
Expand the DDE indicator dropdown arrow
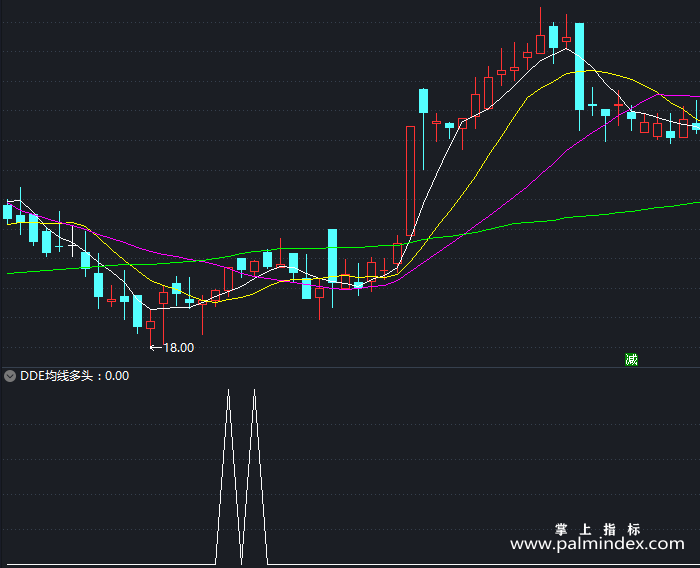[x=10, y=376]
